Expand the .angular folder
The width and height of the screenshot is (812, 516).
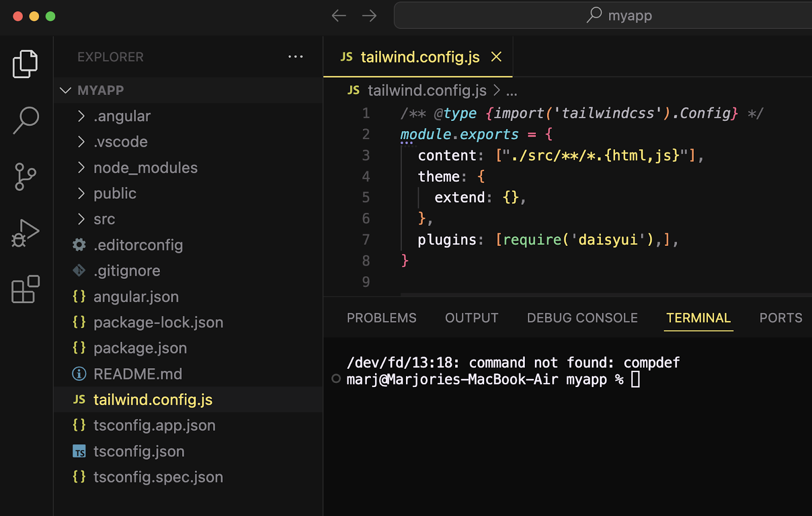click(x=122, y=116)
